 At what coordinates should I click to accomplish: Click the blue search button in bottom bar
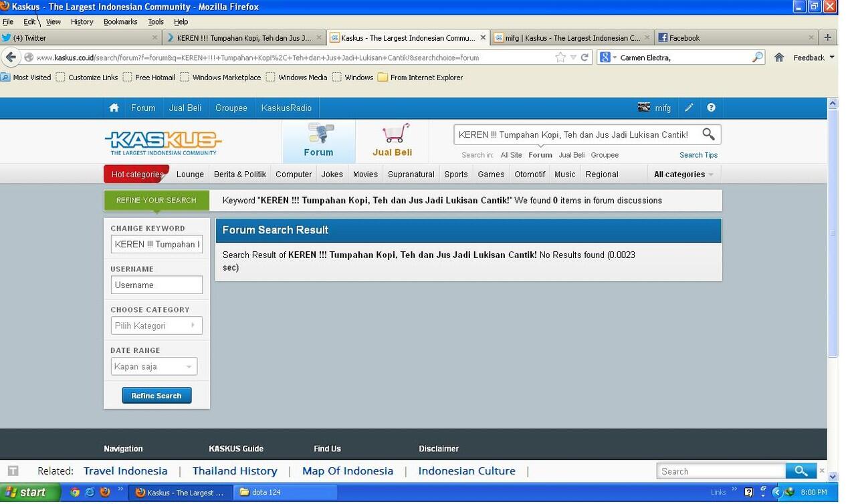click(801, 471)
